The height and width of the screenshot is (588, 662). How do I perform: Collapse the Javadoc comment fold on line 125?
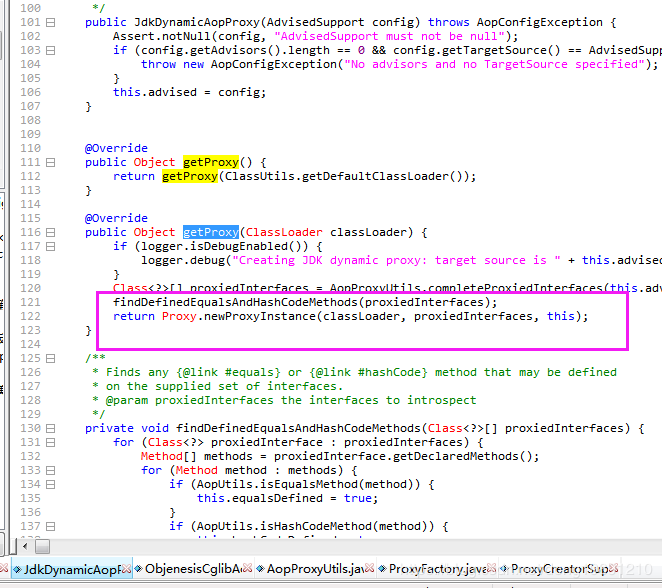click(50, 359)
